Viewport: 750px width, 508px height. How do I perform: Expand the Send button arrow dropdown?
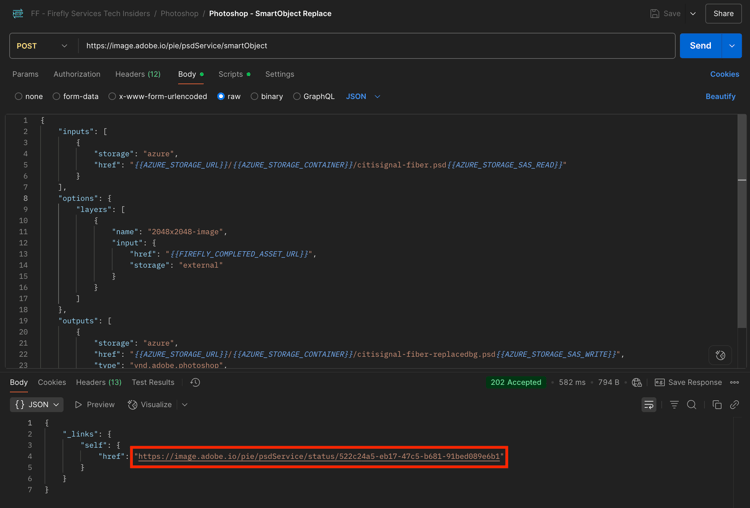pos(732,46)
